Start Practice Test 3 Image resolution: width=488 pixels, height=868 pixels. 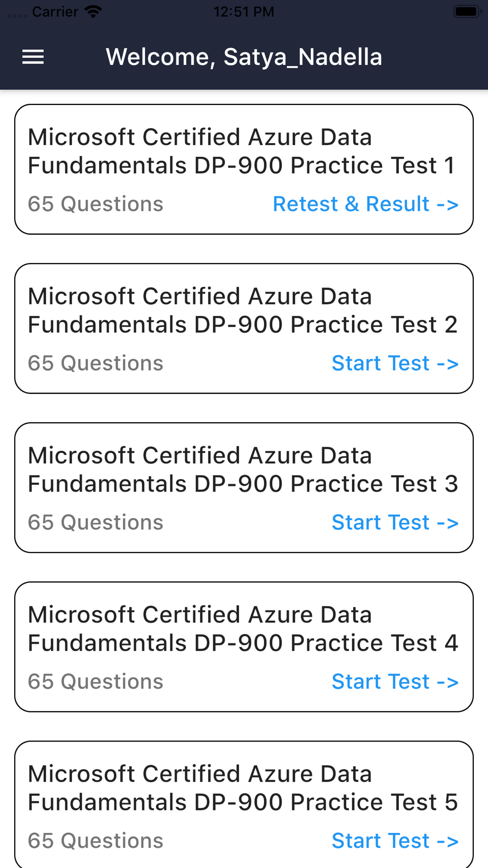tap(395, 522)
